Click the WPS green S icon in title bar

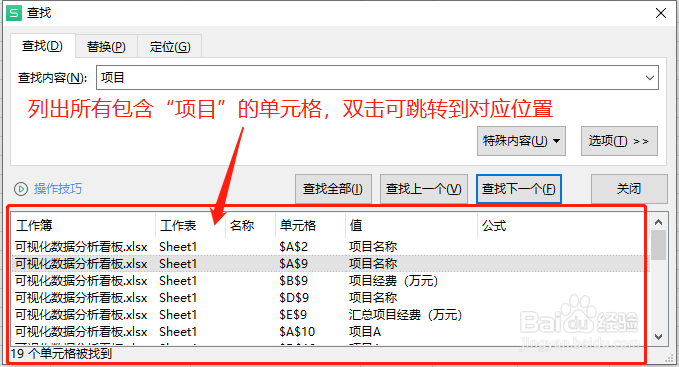tap(14, 13)
